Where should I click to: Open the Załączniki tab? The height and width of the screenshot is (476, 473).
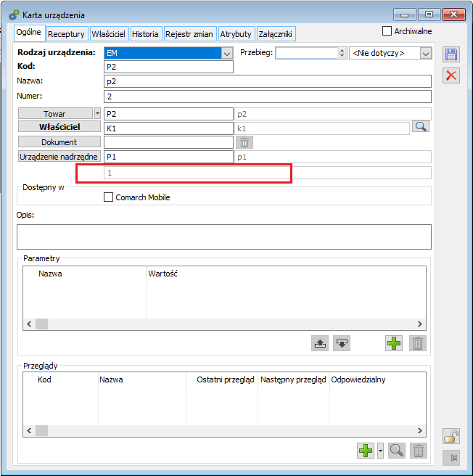tap(276, 34)
